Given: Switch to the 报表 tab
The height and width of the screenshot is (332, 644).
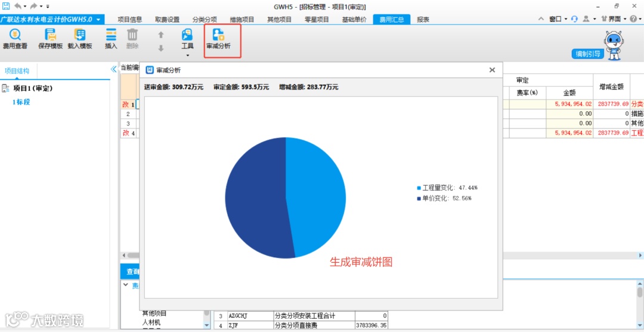Looking at the screenshot, I should pyautogui.click(x=423, y=19).
